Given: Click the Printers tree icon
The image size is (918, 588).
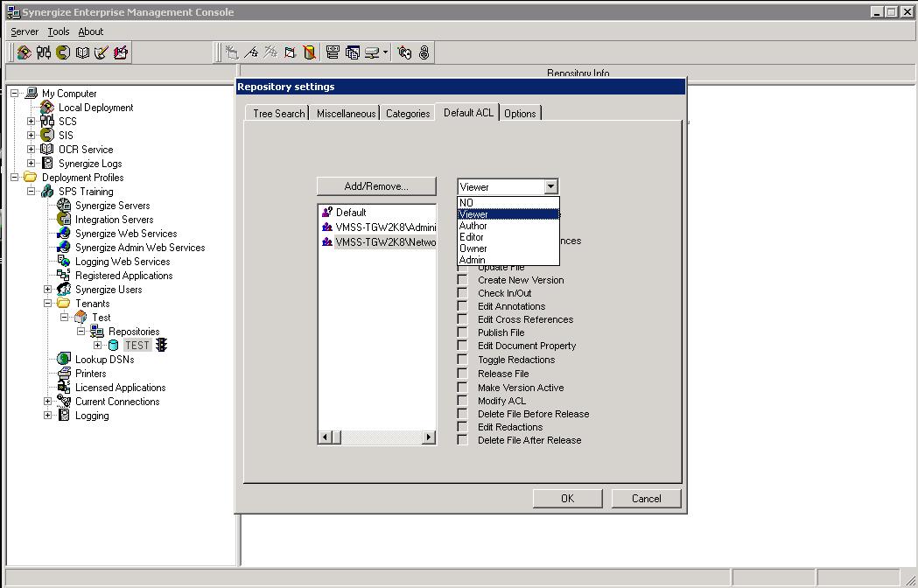Looking at the screenshot, I should click(x=64, y=373).
